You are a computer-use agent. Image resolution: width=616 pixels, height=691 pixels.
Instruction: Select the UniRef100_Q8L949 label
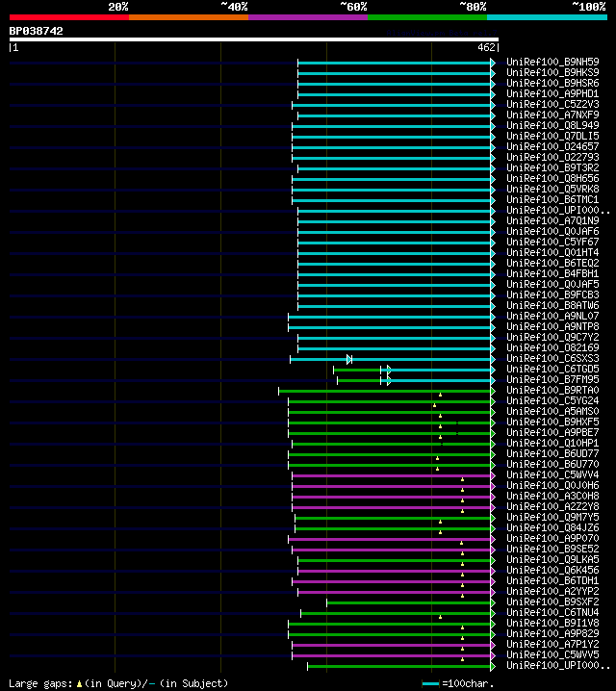coord(552,125)
